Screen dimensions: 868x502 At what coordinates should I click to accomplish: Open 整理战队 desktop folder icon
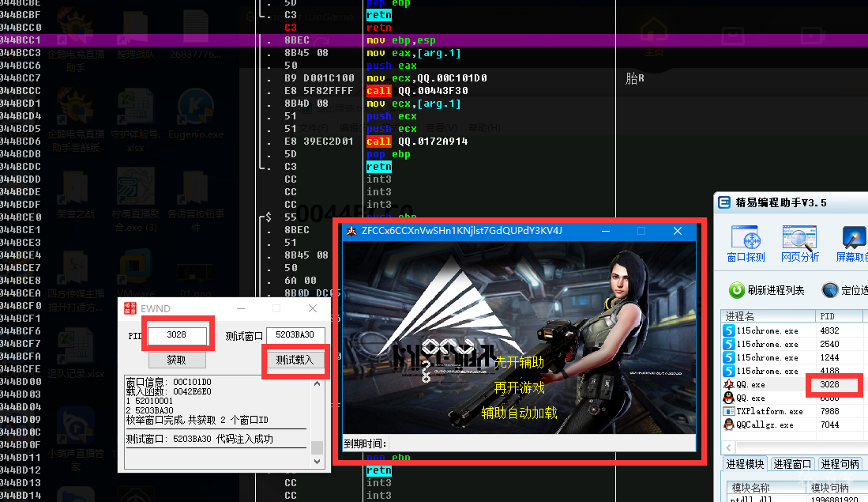click(136, 33)
